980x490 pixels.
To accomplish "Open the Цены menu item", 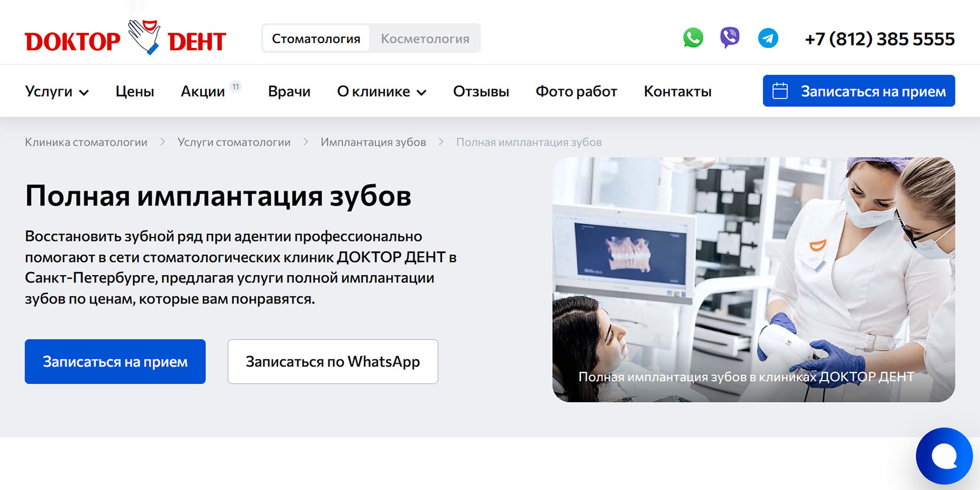I will [x=135, y=92].
